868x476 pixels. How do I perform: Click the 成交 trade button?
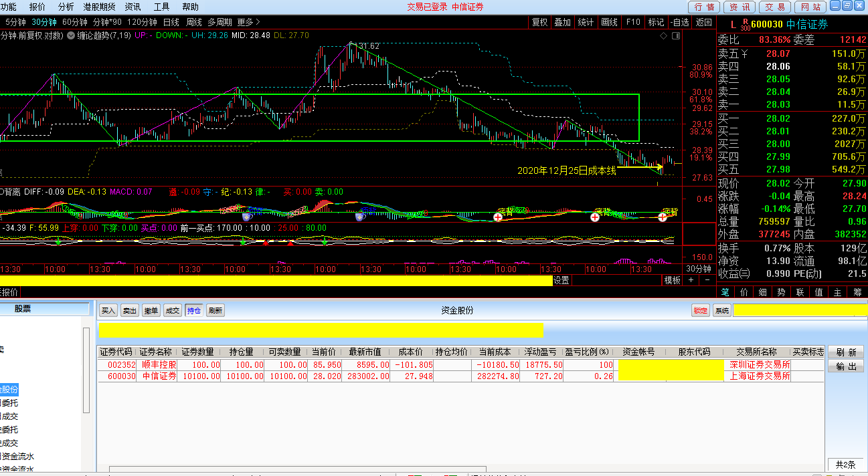173,310
